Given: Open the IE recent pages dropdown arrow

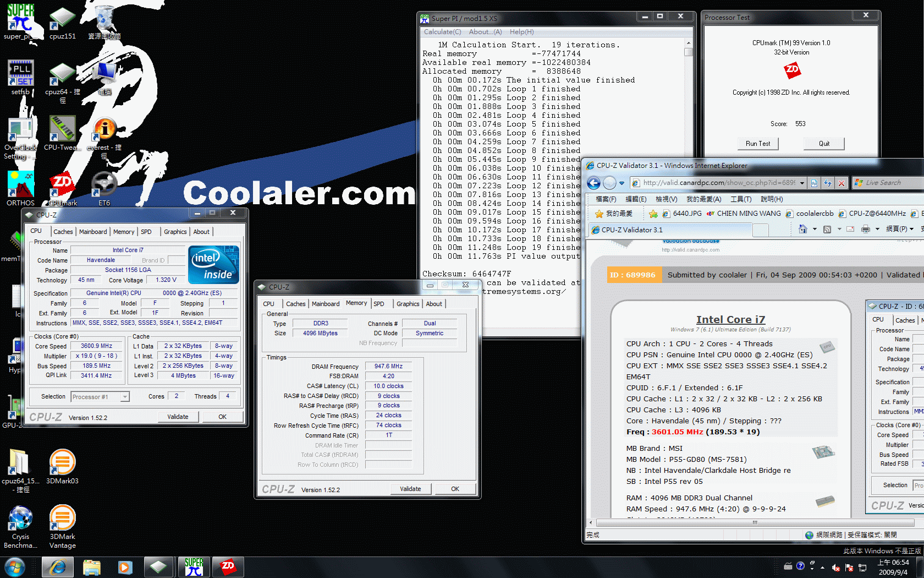Looking at the screenshot, I should coord(621,183).
